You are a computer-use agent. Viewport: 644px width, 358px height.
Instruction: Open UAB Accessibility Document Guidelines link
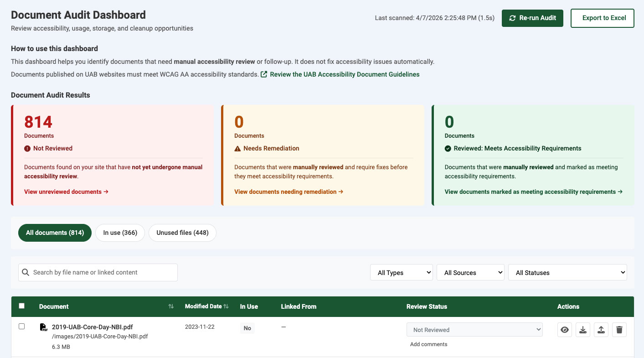click(344, 74)
